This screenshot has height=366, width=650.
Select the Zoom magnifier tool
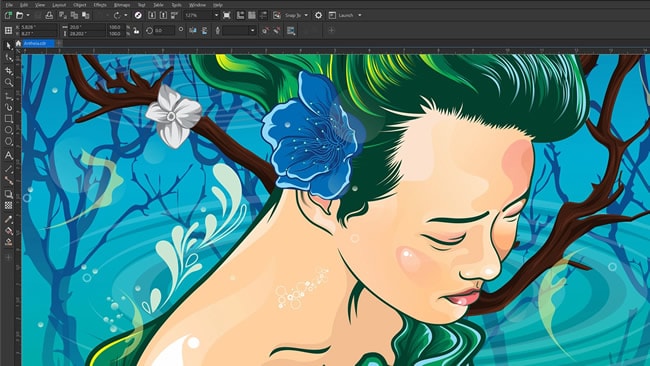click(8, 82)
